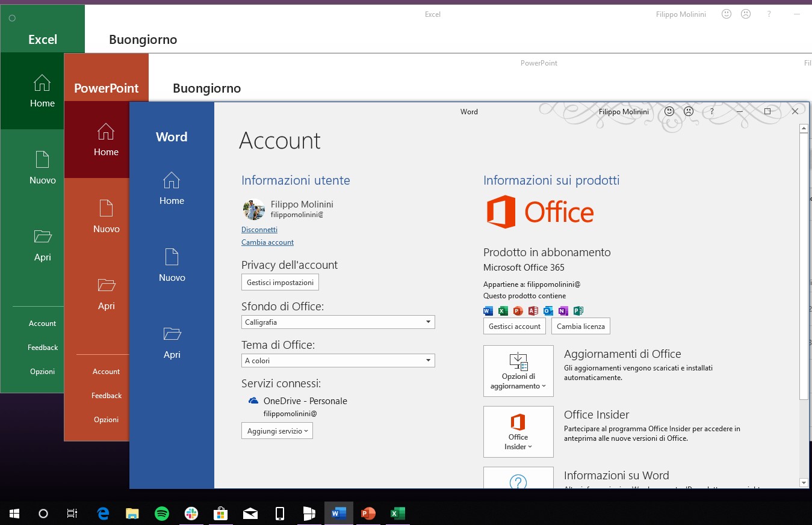Viewport: 812px width, 525px height.
Task: Open Spotify from the taskbar
Action: (162, 514)
